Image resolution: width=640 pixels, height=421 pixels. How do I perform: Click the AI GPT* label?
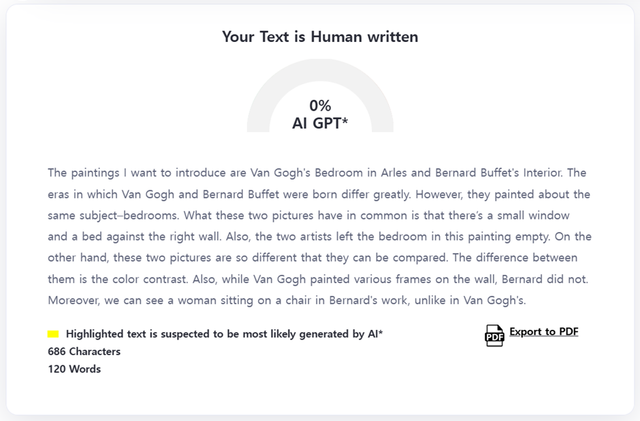[320, 123]
